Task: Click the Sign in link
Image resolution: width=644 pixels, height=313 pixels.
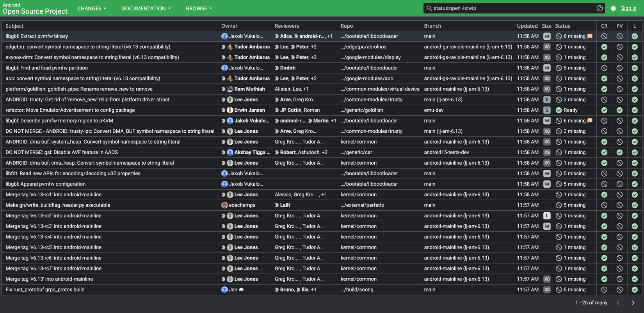Action: point(628,8)
